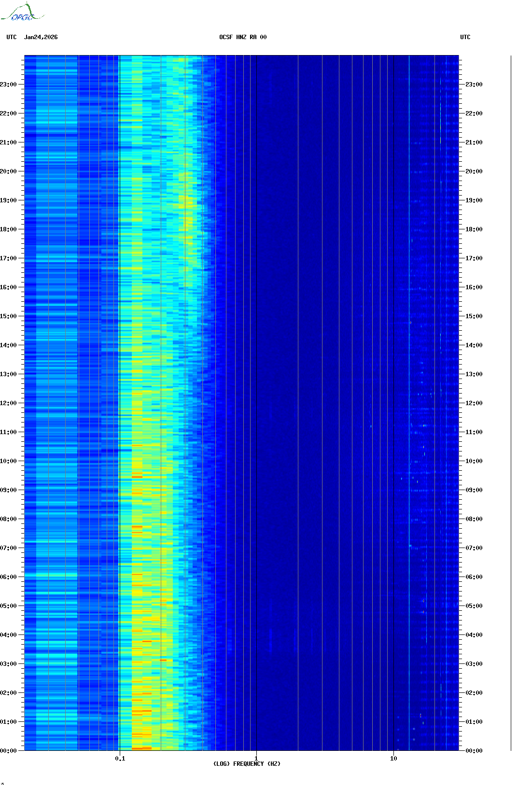This screenshot has width=532, height=789.
Task: Click the right-side 17:00 time label
Action: pyautogui.click(x=474, y=258)
